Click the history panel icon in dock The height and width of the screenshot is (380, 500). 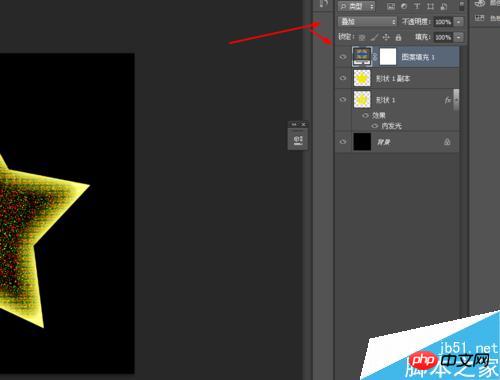[324, 4]
